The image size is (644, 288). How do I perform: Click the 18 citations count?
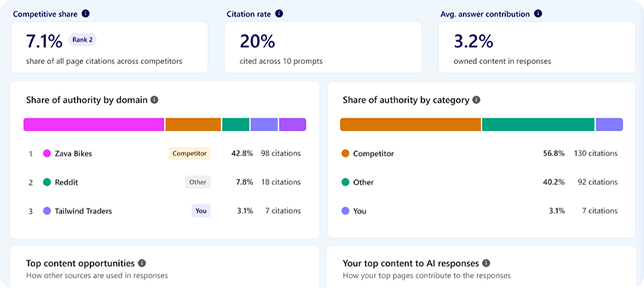[x=281, y=182]
